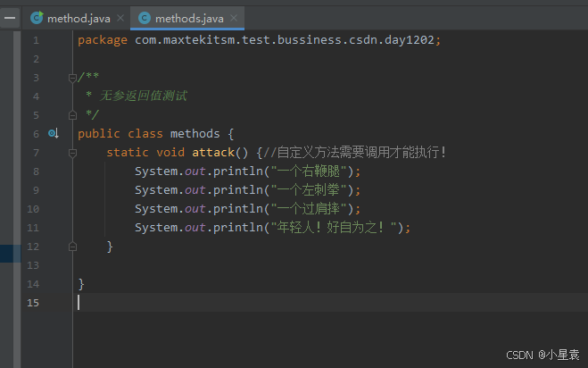Click the println call on line 9
Viewport: 588px width, 368px height.
click(238, 190)
